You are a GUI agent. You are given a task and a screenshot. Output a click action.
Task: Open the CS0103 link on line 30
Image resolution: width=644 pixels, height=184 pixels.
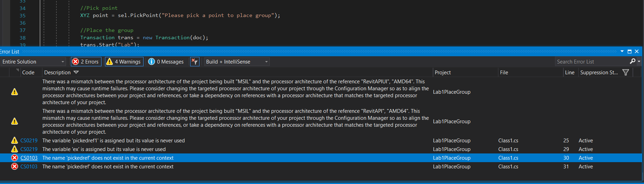coord(29,158)
